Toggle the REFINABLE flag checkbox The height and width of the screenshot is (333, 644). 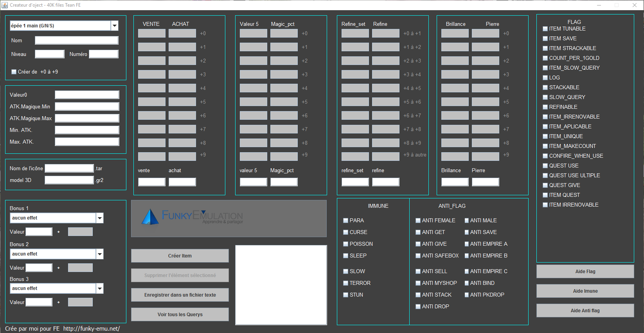click(x=545, y=107)
